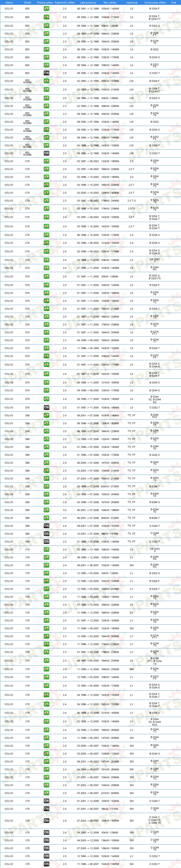Select the 191kW / 260KM power cell
The image size is (181, 868).
110,769
